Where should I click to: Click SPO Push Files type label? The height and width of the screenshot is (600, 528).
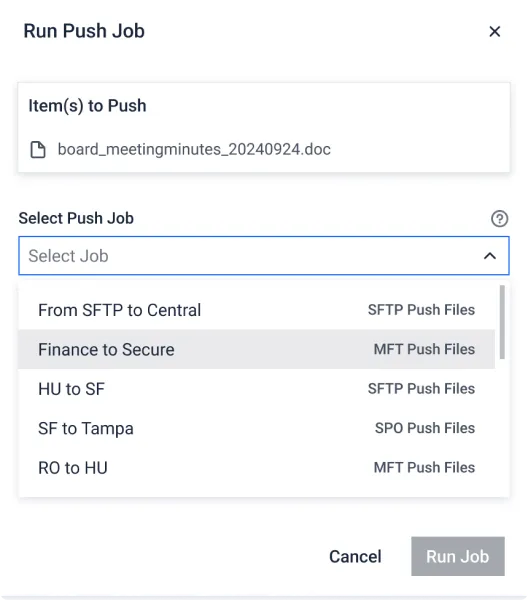(425, 428)
